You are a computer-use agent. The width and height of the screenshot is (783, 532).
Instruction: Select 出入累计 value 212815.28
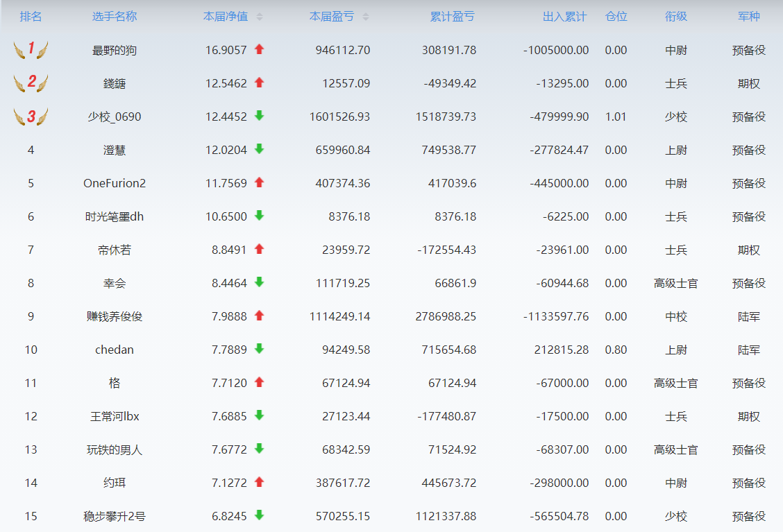562,350
